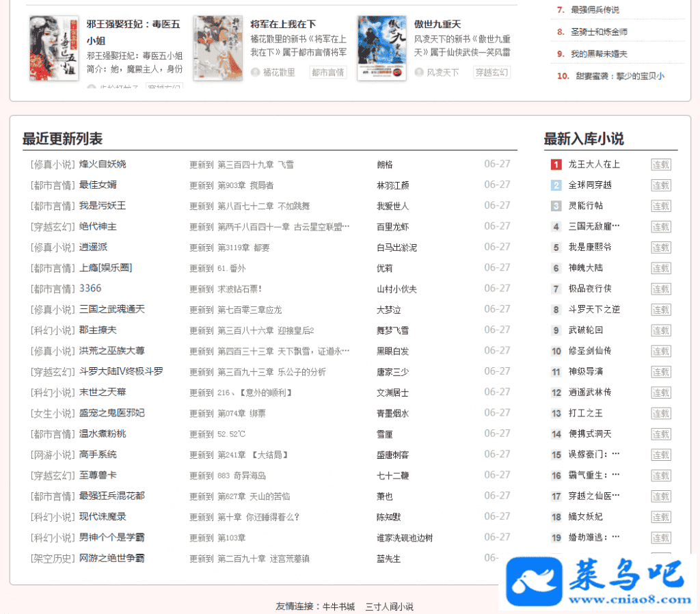Open ranked novel 最强佣兵传说
Screen dimensions: 700x614
tap(595, 10)
